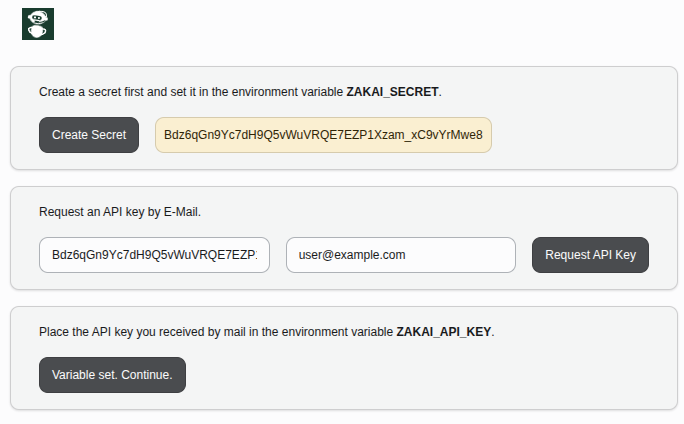Click the green robot logo icon
Image resolution: width=684 pixels, height=424 pixels.
click(x=38, y=24)
